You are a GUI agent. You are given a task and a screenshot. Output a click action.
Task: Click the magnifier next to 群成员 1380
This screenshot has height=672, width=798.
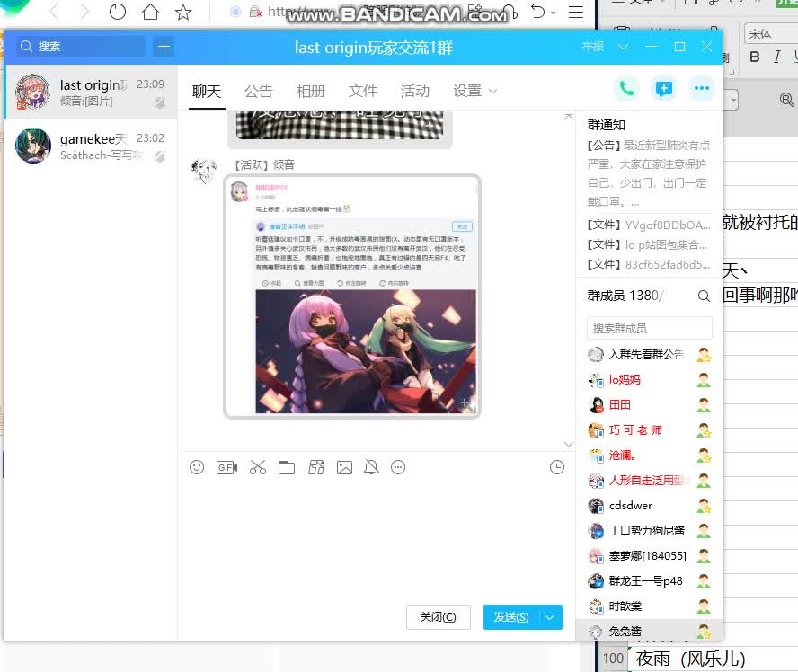tap(704, 296)
